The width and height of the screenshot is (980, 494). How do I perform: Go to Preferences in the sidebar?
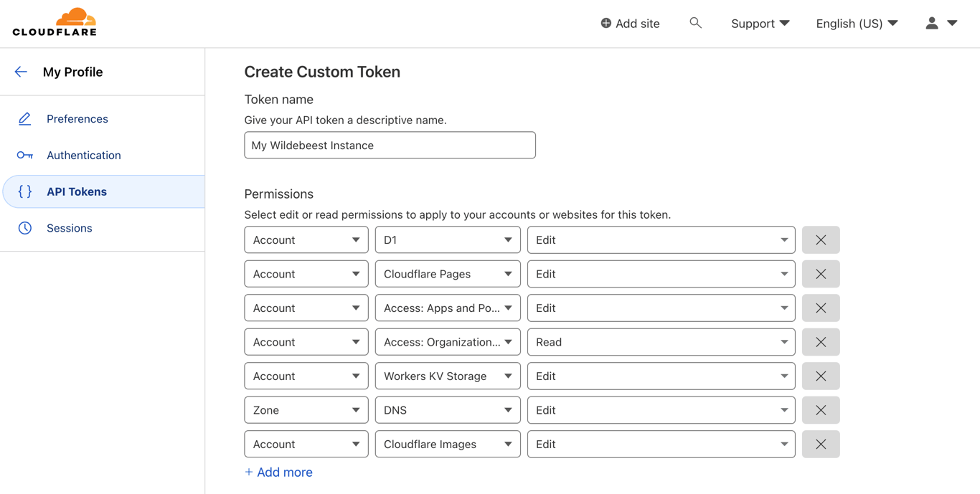click(77, 119)
